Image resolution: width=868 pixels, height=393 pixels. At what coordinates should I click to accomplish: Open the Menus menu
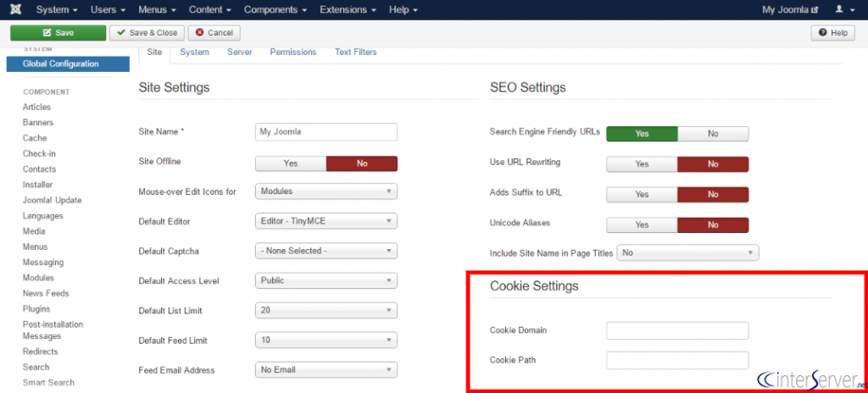point(157,9)
